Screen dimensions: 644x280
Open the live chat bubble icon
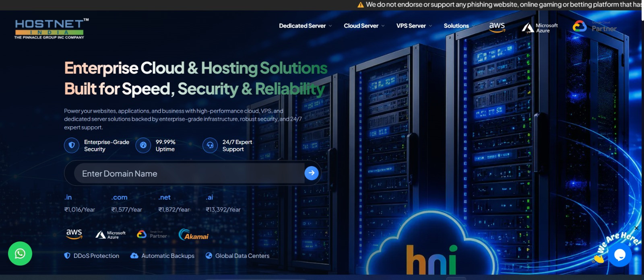coord(620,255)
